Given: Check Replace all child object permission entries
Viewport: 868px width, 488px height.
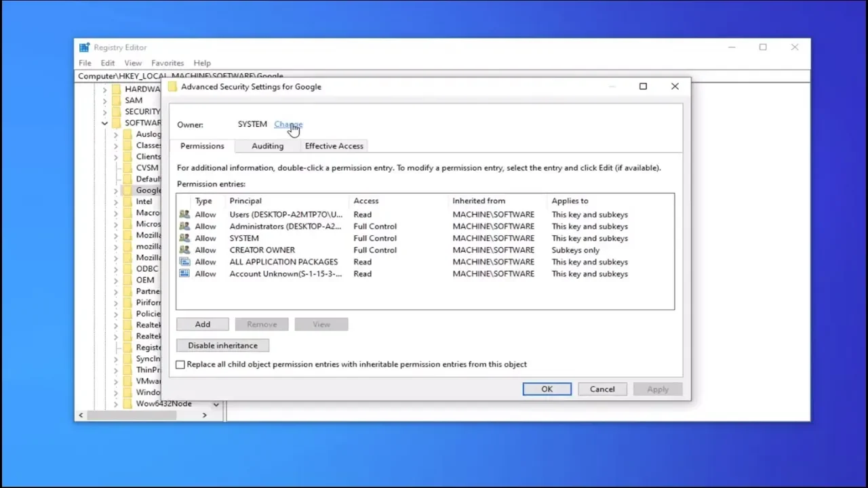Looking at the screenshot, I should (180, 365).
